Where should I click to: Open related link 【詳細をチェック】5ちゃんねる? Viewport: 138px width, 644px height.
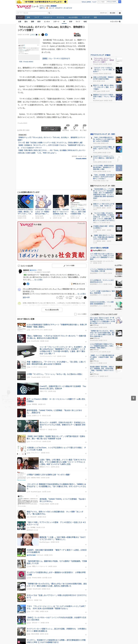[51, 139]
